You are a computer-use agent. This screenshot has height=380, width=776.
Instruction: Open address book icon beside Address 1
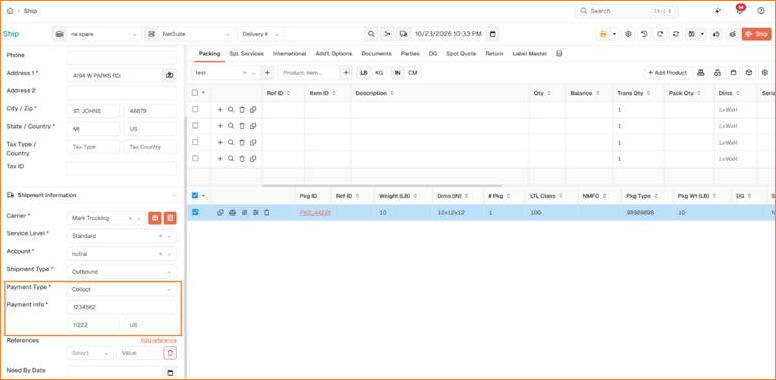click(170, 75)
